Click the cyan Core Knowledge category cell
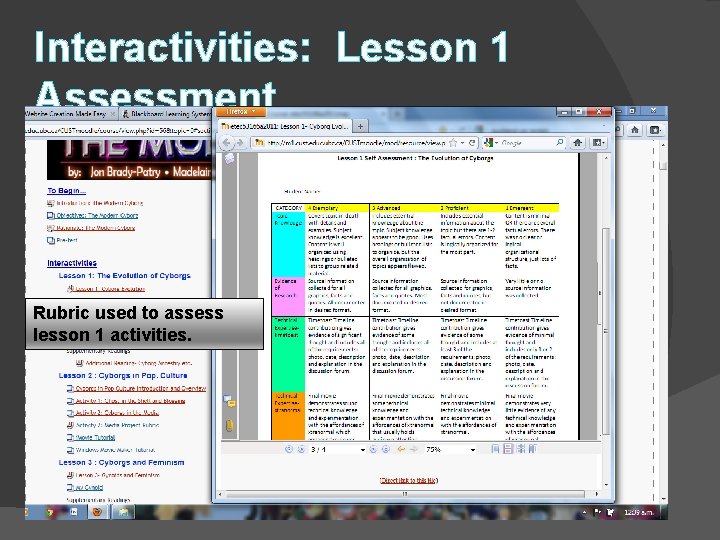 tap(288, 244)
